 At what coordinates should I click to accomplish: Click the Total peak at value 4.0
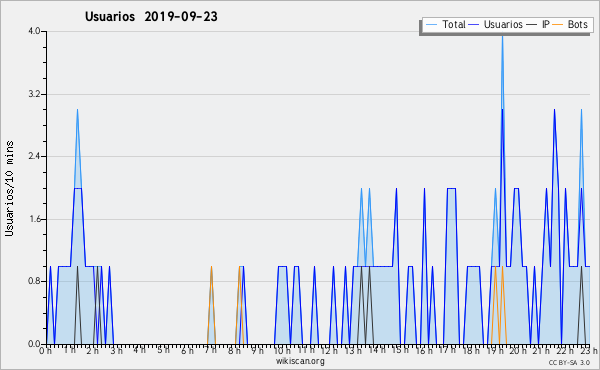(x=502, y=37)
